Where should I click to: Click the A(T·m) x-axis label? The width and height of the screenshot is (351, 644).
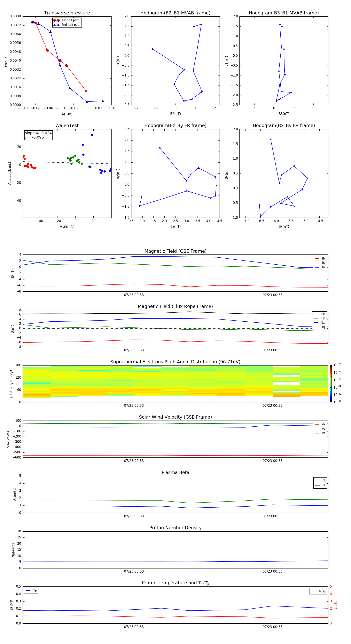tap(67, 114)
